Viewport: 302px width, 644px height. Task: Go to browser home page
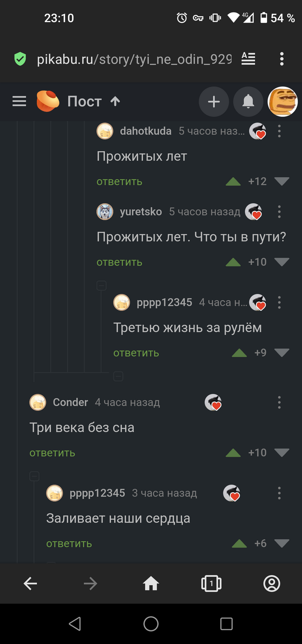[151, 584]
